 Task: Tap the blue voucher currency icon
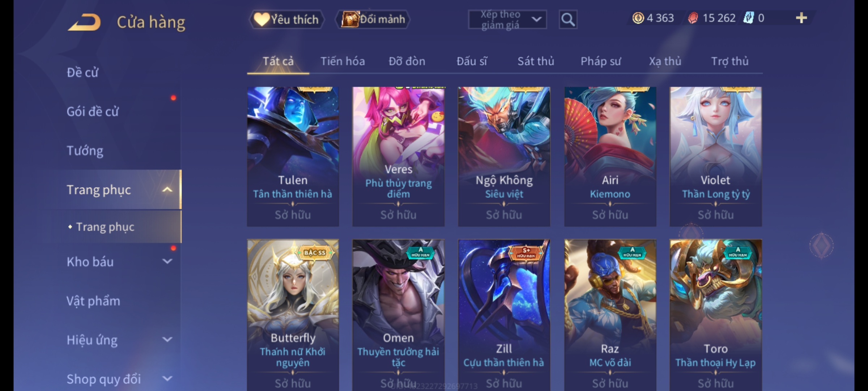tap(748, 18)
